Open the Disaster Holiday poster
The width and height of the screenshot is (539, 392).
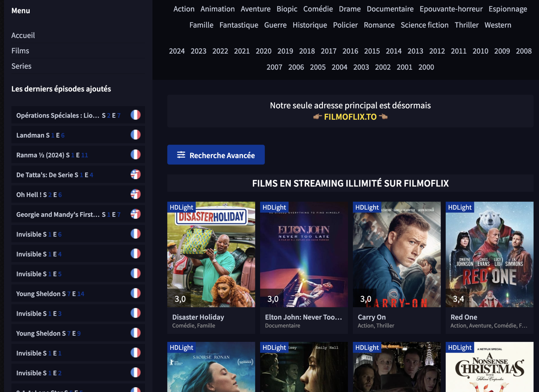click(211, 254)
